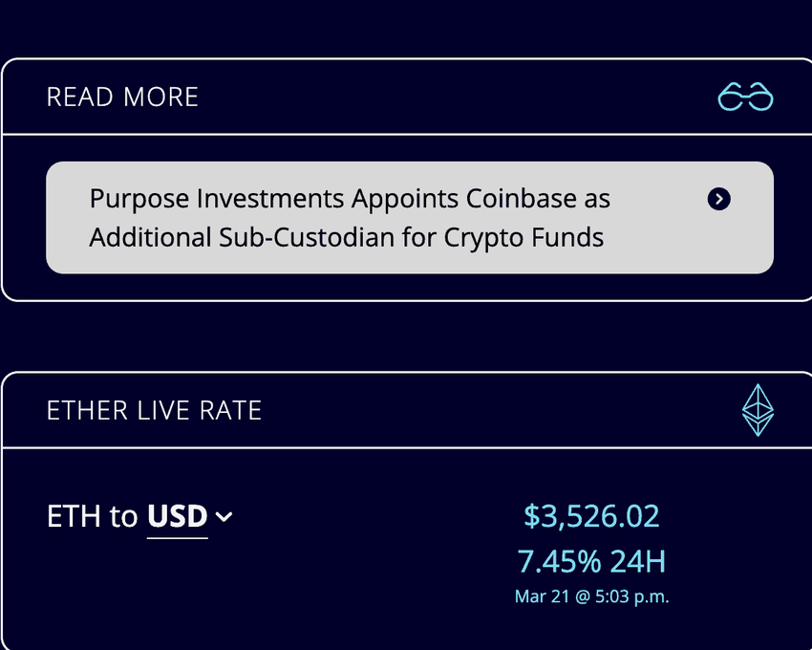Expand the chevron next to USD
This screenshot has height=650, width=812.
tap(224, 517)
